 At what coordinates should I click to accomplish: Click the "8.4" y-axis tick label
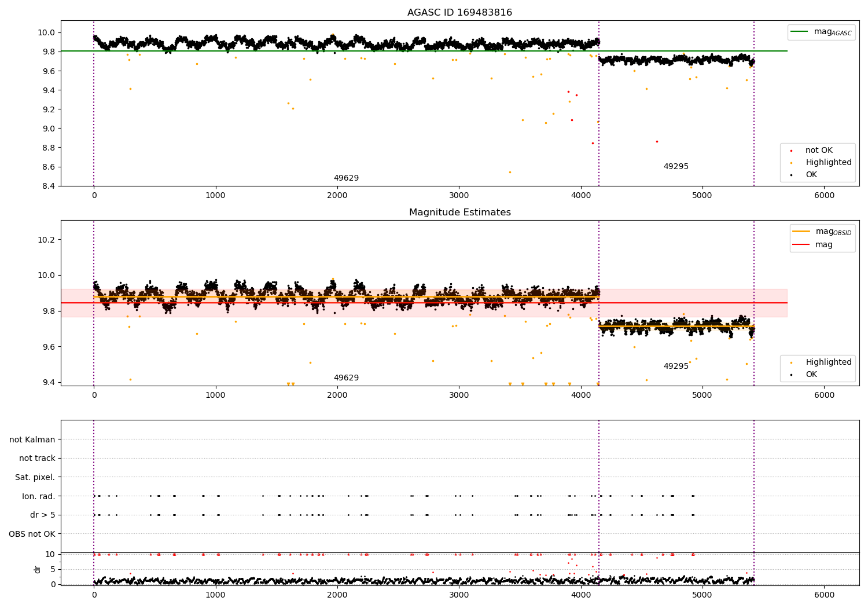tap(50, 186)
